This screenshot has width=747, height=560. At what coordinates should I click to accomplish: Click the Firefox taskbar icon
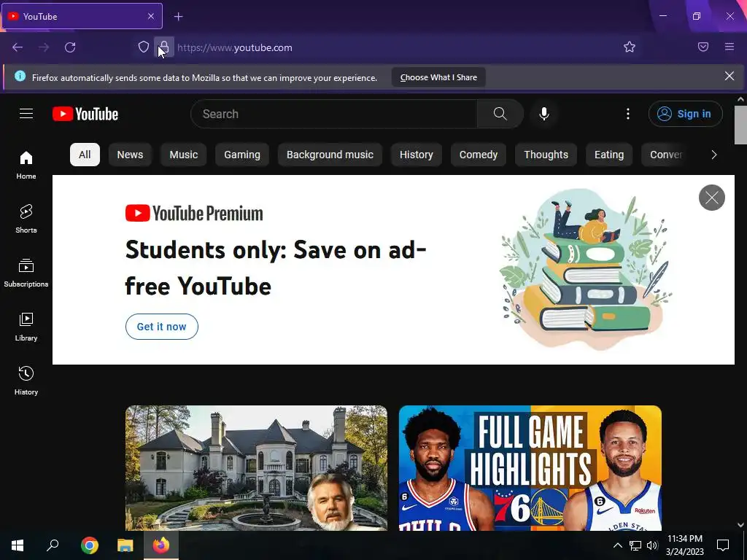point(161,545)
